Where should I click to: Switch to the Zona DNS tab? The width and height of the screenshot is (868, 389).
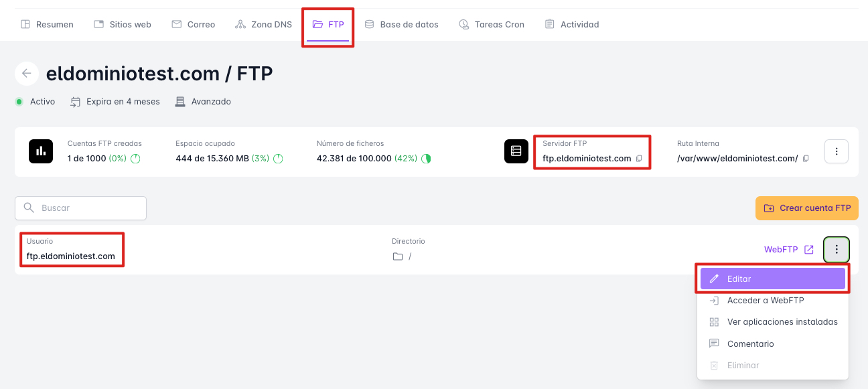coord(264,25)
